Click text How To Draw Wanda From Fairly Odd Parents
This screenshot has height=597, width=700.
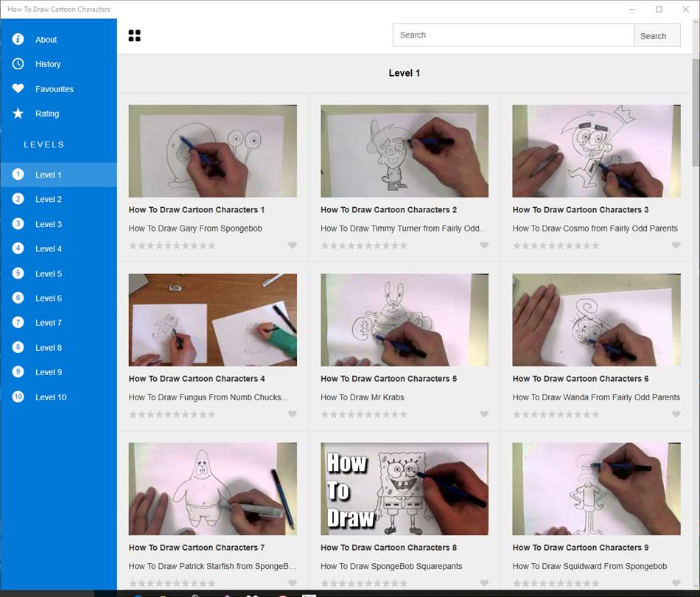pyautogui.click(x=596, y=397)
